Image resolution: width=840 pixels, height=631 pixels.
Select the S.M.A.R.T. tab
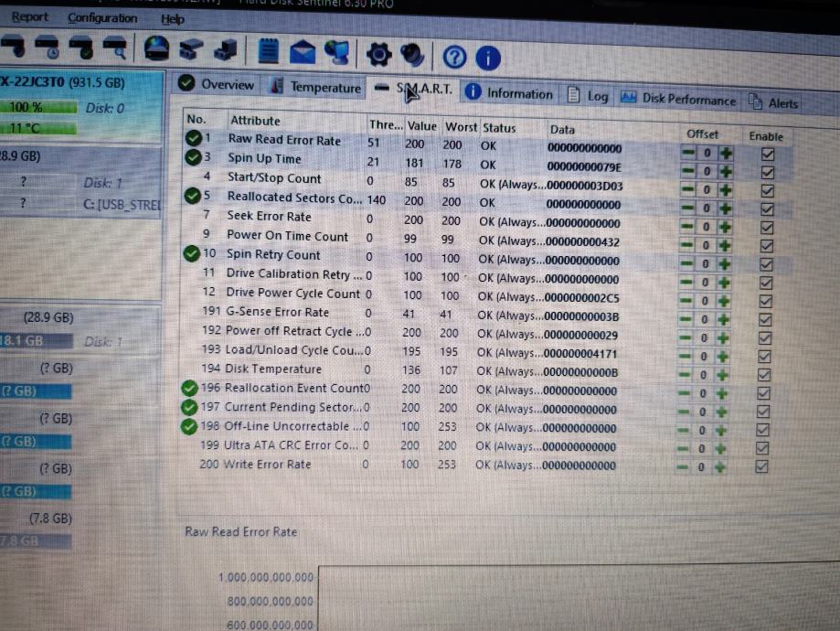tap(413, 88)
